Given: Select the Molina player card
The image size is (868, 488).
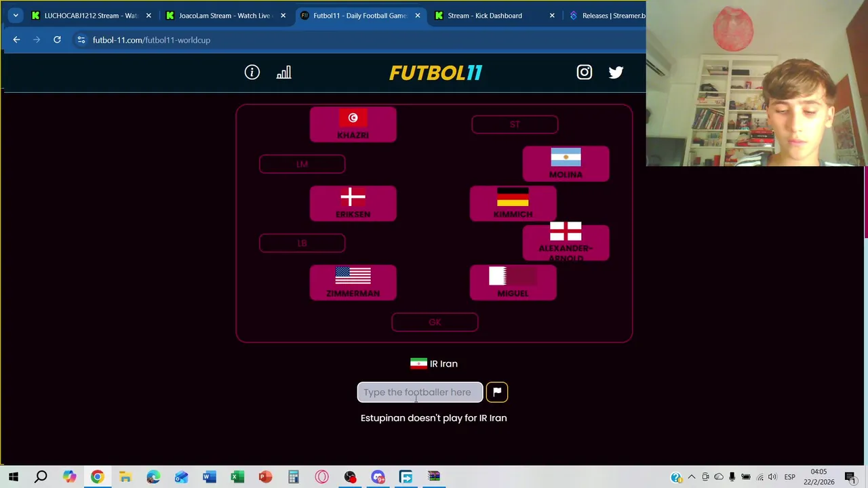Looking at the screenshot, I should (566, 164).
